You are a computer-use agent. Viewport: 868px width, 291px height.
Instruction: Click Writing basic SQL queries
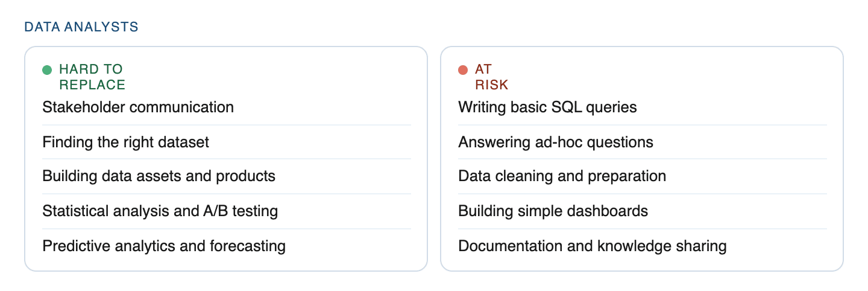click(547, 107)
